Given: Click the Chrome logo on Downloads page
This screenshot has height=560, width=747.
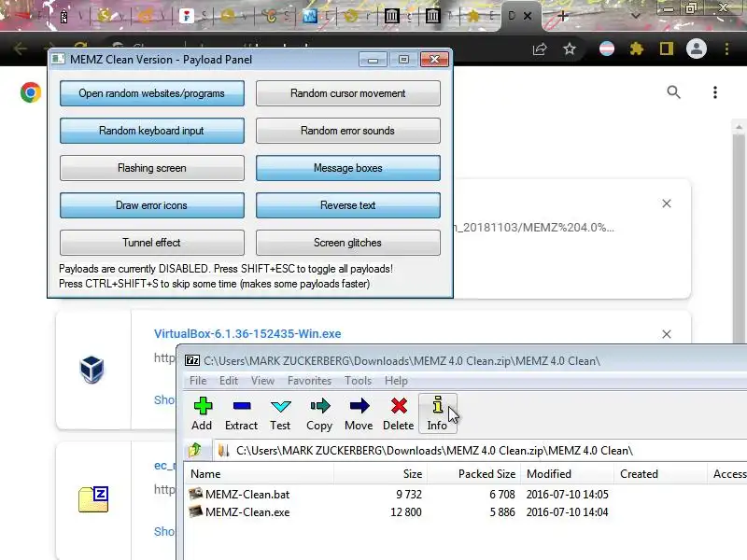Looking at the screenshot, I should [31, 91].
